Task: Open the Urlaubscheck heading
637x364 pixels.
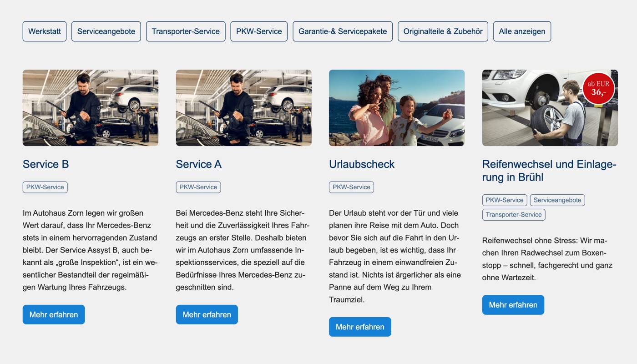Action: [362, 164]
